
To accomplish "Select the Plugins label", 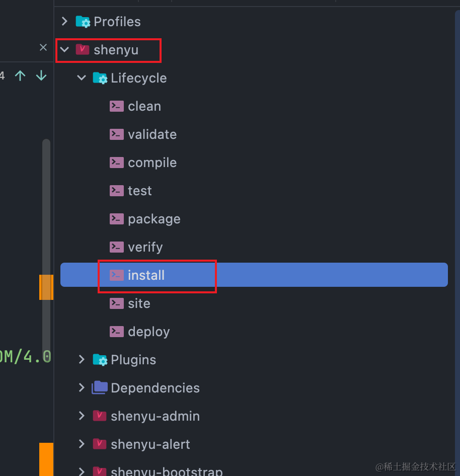I will (133, 360).
